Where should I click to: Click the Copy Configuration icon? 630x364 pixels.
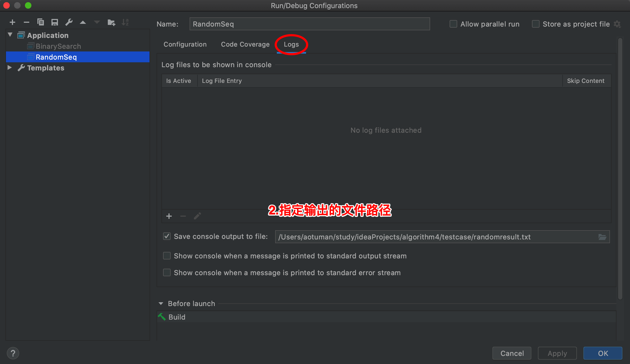(41, 22)
